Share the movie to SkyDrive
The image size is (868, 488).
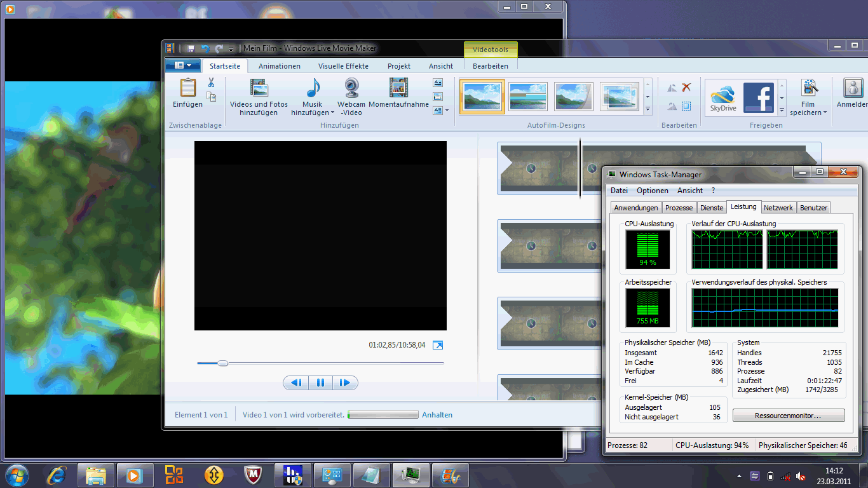723,98
